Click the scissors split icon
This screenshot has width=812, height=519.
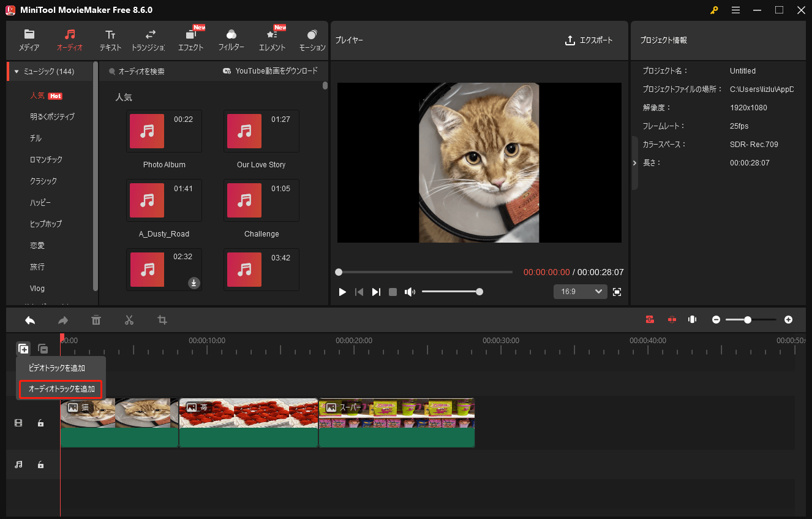(129, 320)
